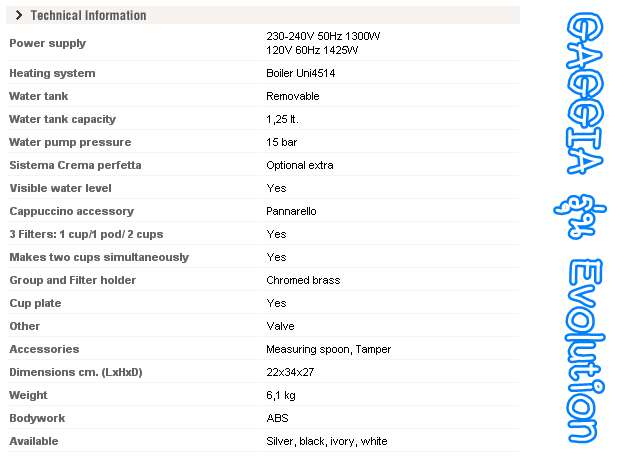This screenshot has height=458, width=628.
Task: Select the Power supply row label
Action: (x=47, y=43)
